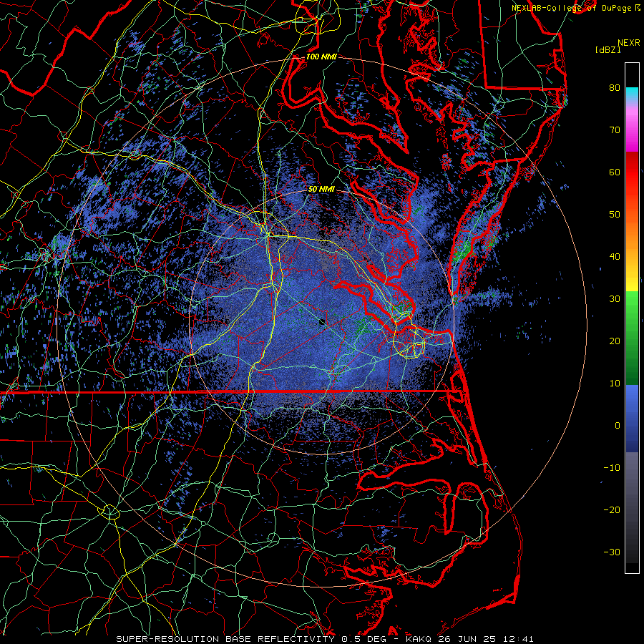Click the 30 value on the dBZ scale
This screenshot has width=644, height=644.
click(615, 299)
